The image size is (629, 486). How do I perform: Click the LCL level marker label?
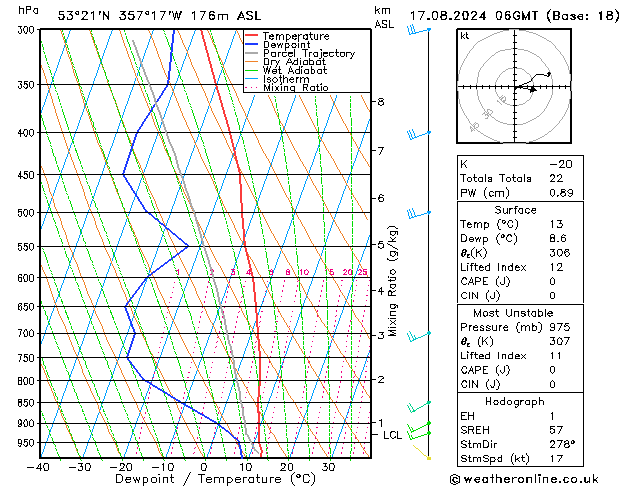coord(392,435)
